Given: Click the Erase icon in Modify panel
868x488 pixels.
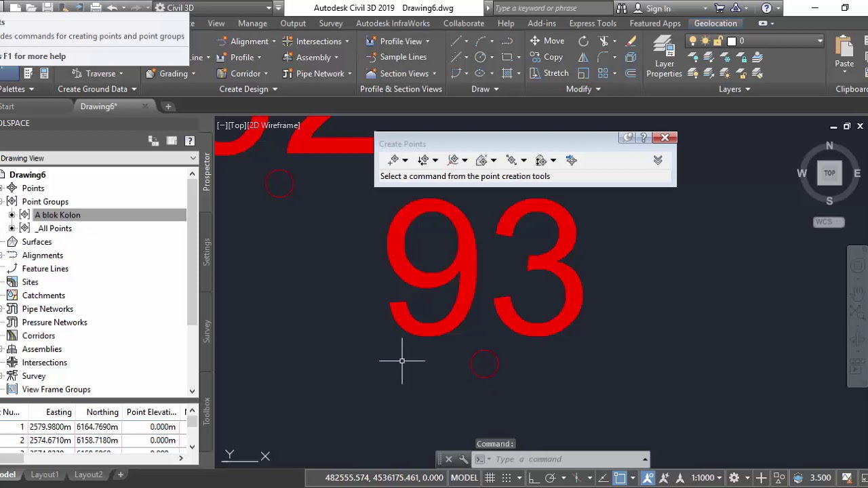Looking at the screenshot, I should 631,41.
